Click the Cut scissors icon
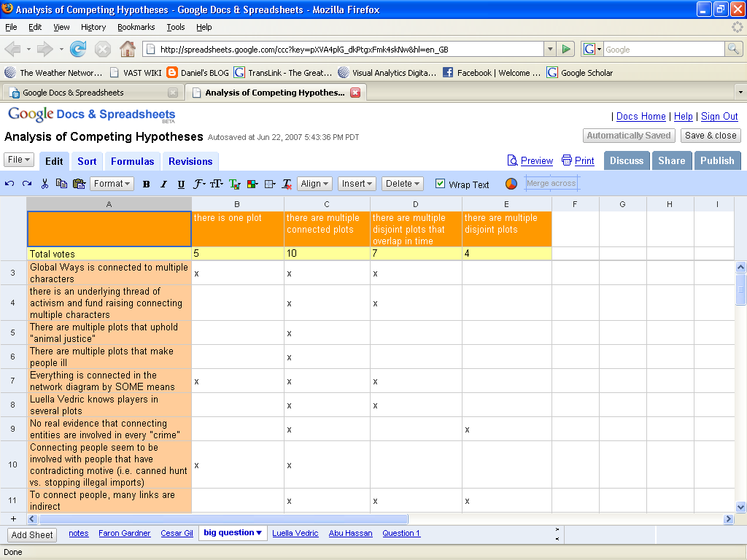 click(x=44, y=184)
